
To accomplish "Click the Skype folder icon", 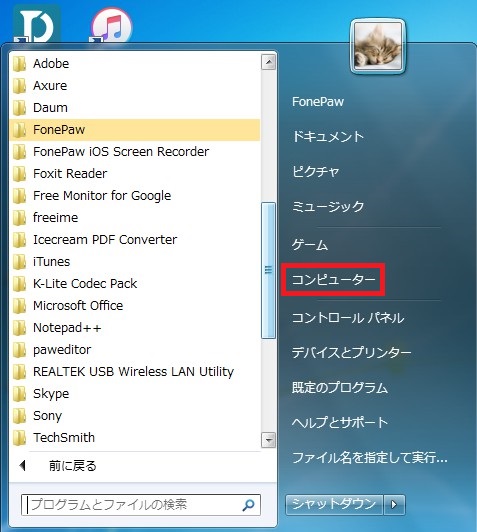I will coord(19,394).
